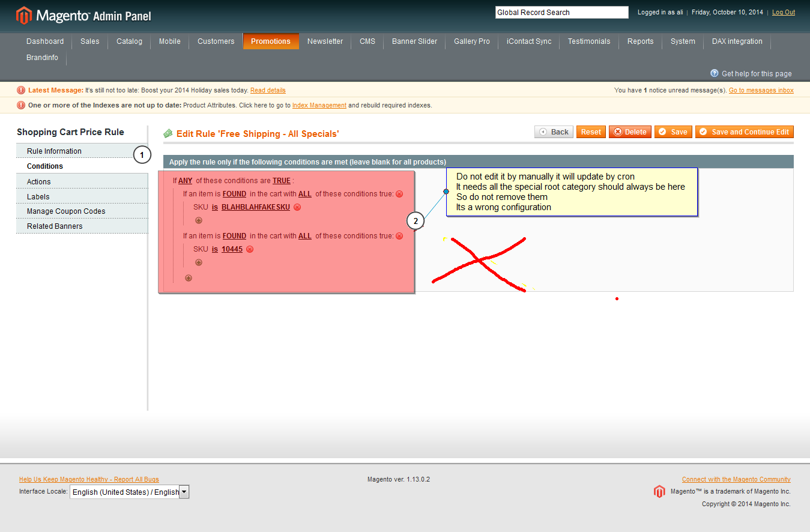The width and height of the screenshot is (810, 532).
Task: Change FOUND in the BLAHBLAHFAKESKU condition group
Action: pyautogui.click(x=234, y=194)
